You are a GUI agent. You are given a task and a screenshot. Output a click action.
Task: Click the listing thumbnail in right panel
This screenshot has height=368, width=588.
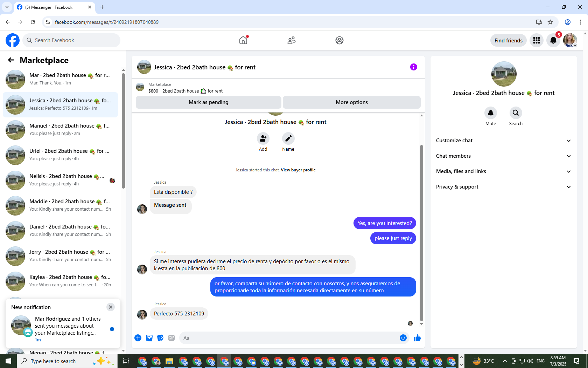coord(504,74)
